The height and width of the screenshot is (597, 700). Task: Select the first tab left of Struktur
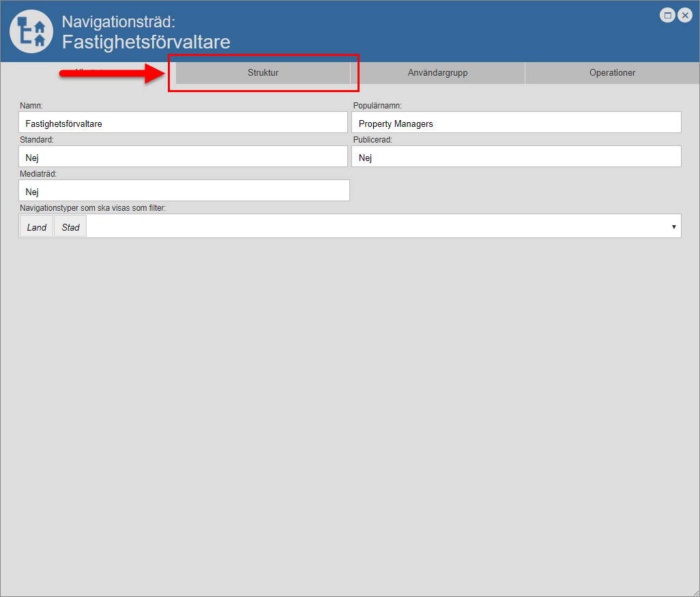click(88, 73)
